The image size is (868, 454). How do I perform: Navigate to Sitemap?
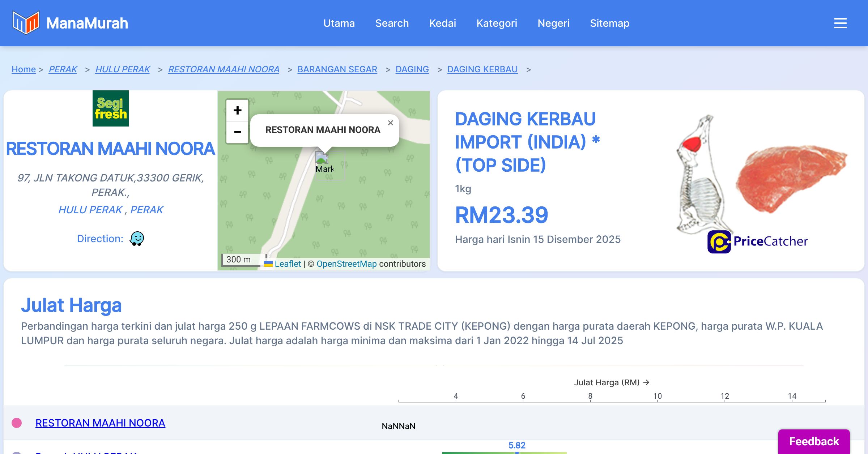coord(609,23)
